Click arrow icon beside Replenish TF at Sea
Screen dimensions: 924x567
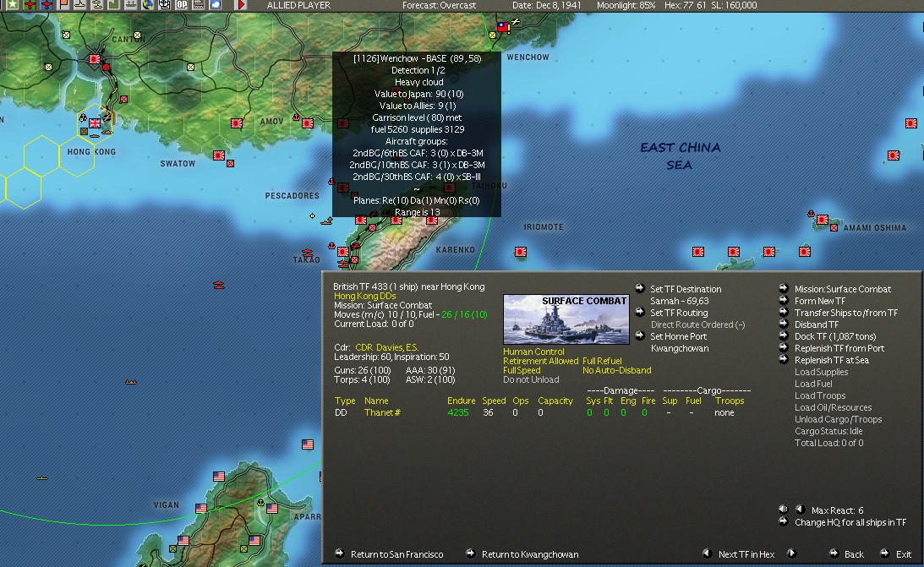pyautogui.click(x=783, y=358)
